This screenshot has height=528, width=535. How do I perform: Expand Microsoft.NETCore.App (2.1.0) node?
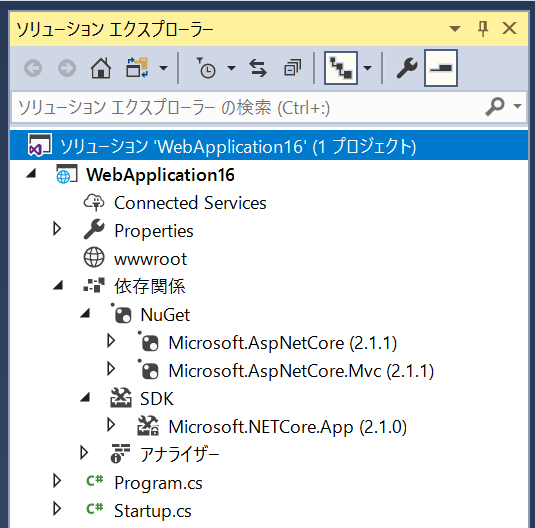[111, 425]
